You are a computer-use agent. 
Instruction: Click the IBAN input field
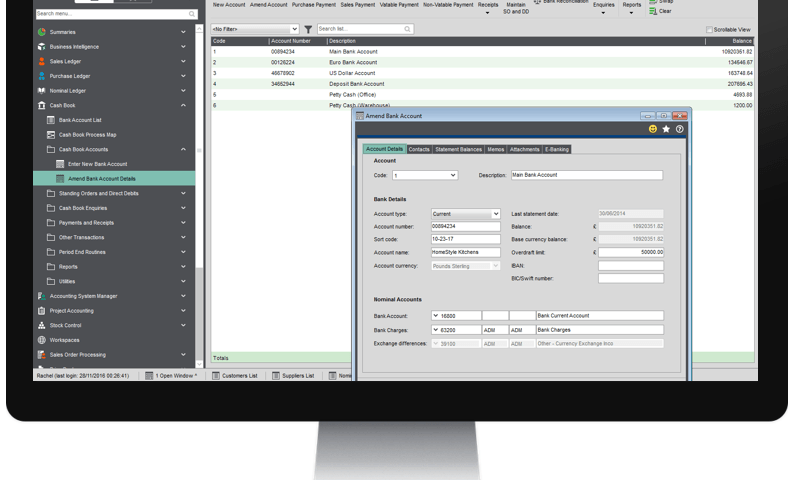tap(631, 266)
